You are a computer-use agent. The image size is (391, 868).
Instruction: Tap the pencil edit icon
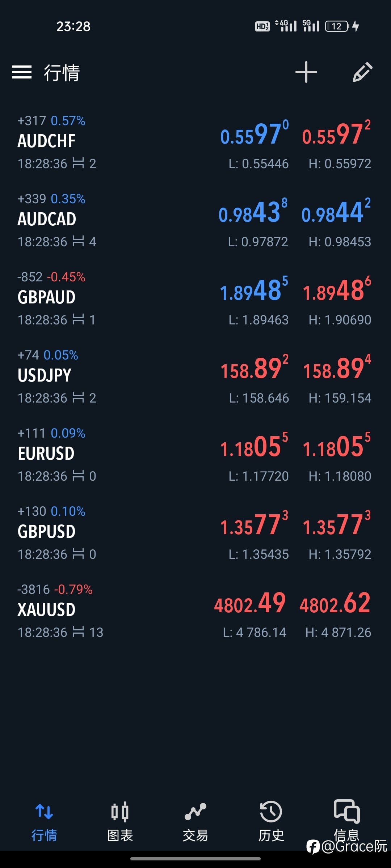(362, 72)
